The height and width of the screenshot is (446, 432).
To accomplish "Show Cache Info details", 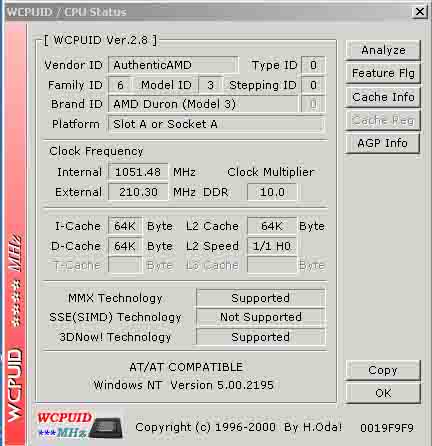I will [383, 97].
